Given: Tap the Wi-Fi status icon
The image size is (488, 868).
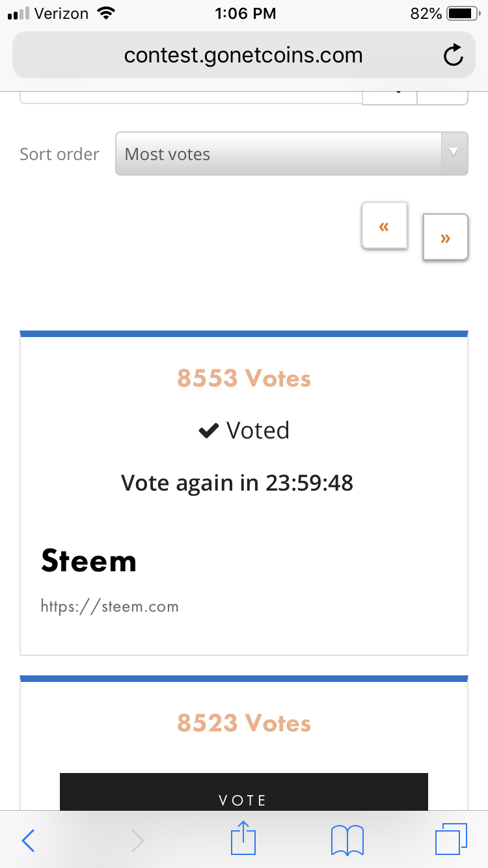Looking at the screenshot, I should point(105,14).
